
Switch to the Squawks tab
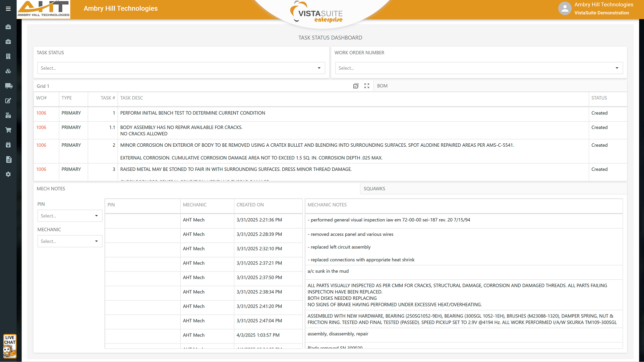tap(374, 189)
